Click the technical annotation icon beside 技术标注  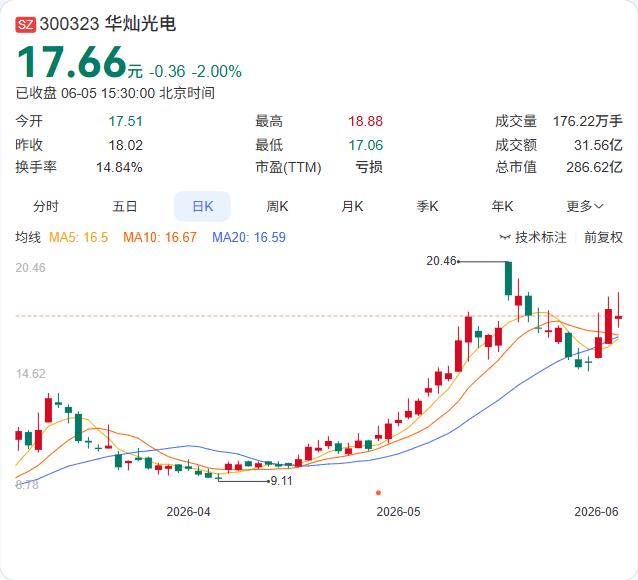pyautogui.click(x=505, y=237)
